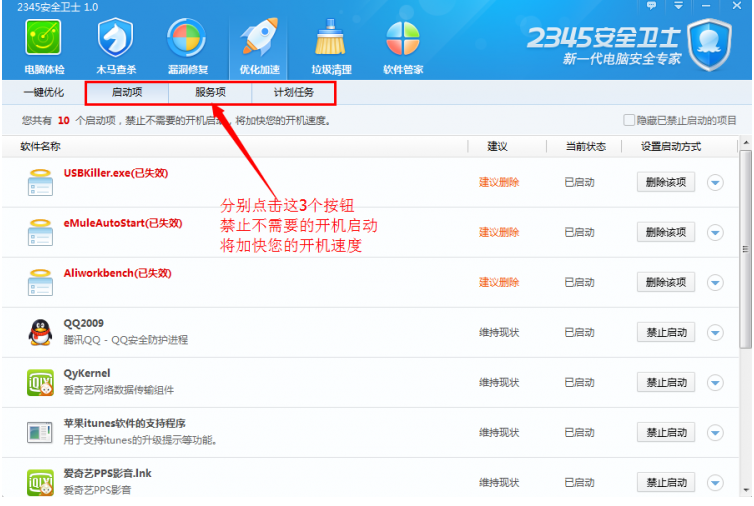Open the 垃圾清理 broom icon
Viewport: 754px width, 506px height.
pos(330,38)
